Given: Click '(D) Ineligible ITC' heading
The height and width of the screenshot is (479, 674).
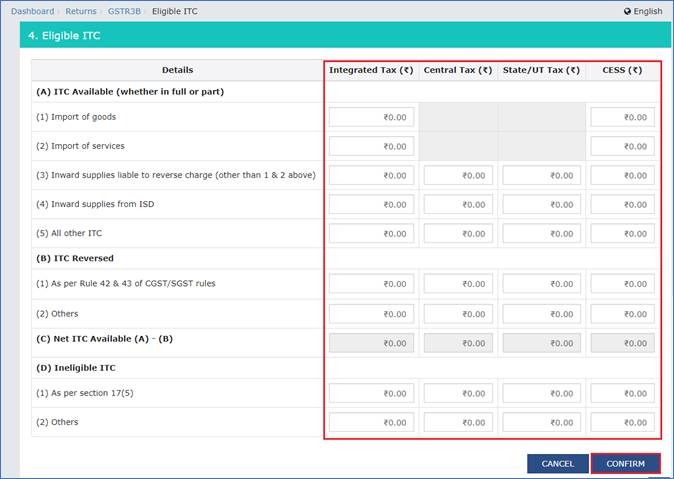Looking at the screenshot, I should (x=76, y=368).
